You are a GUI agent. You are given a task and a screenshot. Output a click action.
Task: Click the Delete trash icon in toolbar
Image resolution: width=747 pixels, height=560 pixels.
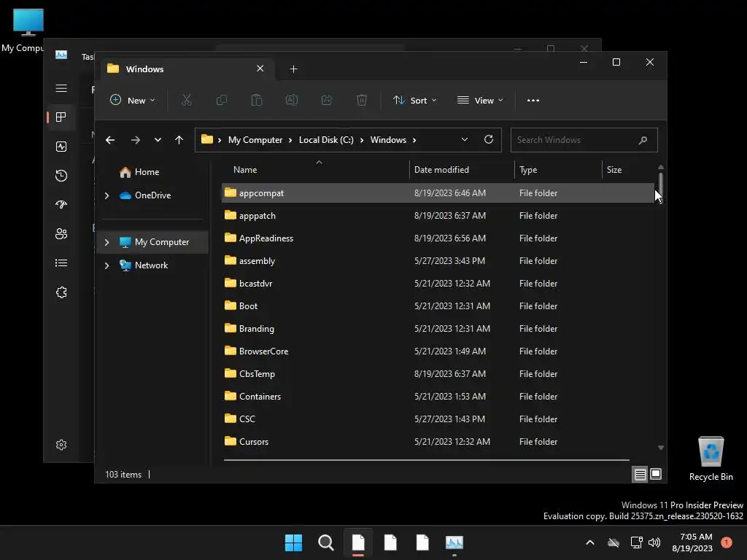click(362, 100)
